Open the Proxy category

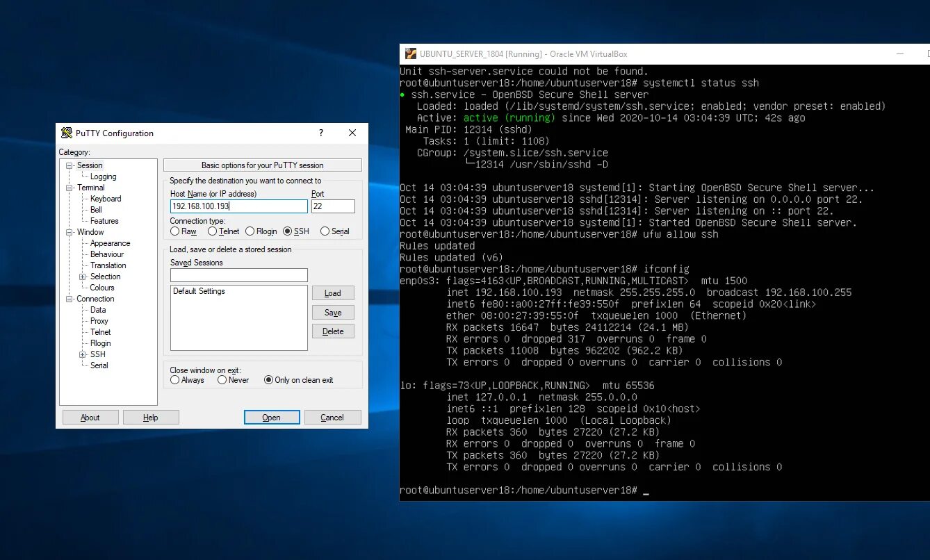coord(99,321)
